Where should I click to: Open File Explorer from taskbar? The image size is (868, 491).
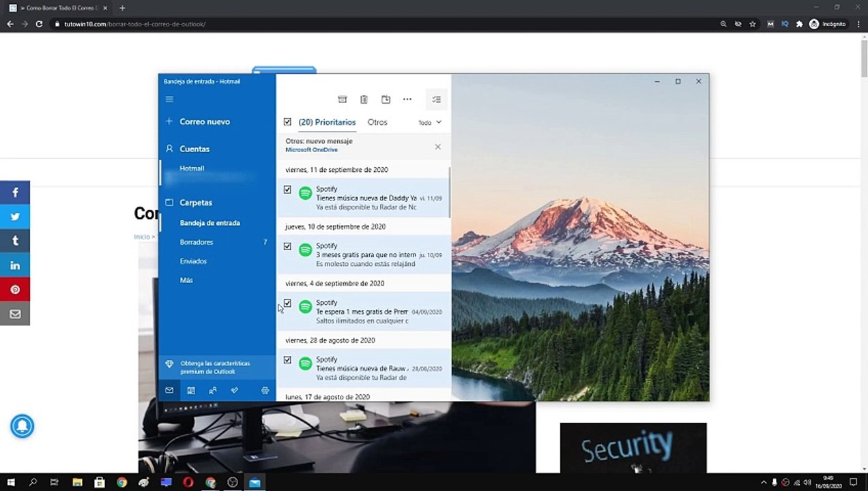point(77,482)
